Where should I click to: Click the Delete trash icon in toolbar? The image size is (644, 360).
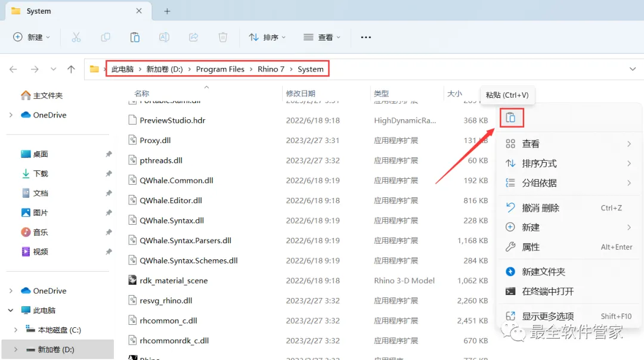click(222, 38)
